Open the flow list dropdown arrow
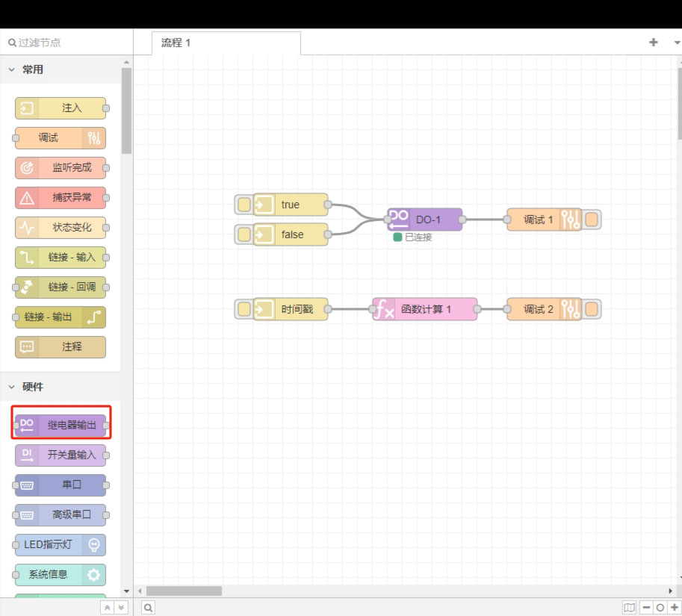Image resolution: width=682 pixels, height=616 pixels. click(676, 43)
